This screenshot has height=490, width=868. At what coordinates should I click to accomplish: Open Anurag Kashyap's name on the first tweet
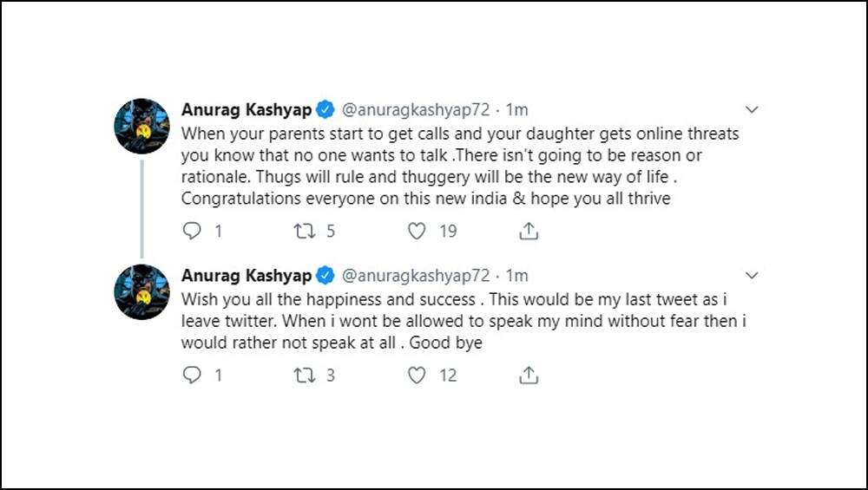(247, 109)
